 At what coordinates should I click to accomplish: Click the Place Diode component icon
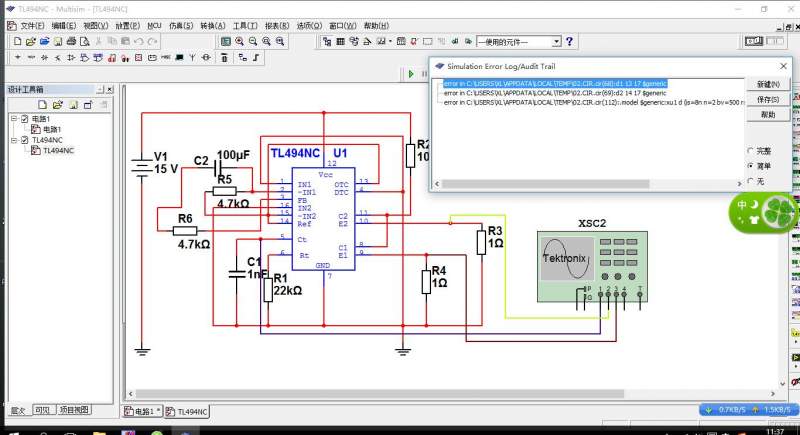coord(44,58)
